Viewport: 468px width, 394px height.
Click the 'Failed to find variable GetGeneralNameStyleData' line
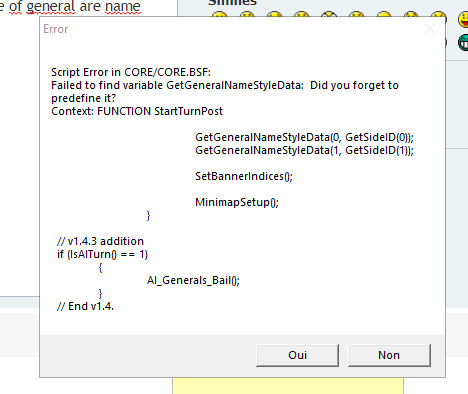click(x=225, y=85)
